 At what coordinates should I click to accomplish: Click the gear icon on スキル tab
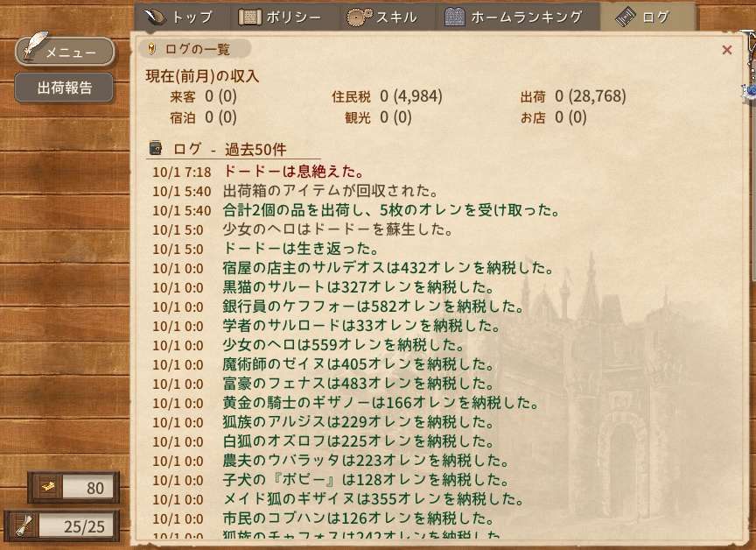(x=360, y=18)
